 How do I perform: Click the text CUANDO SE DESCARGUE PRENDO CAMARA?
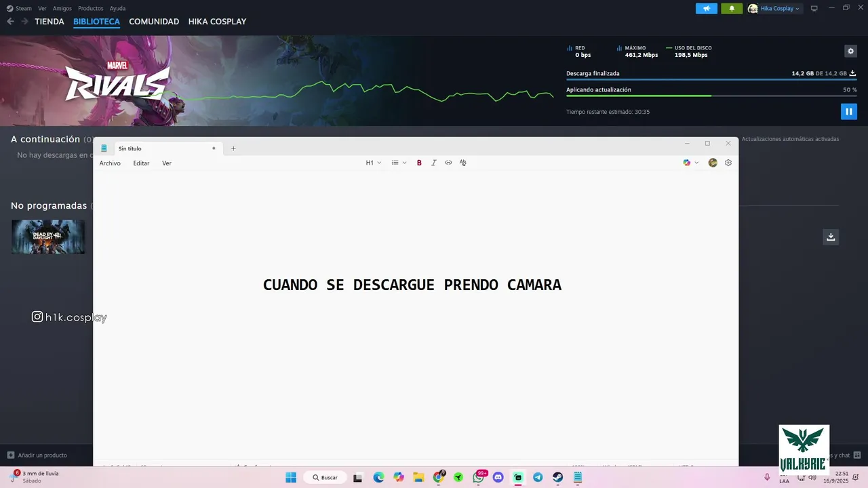click(x=412, y=285)
